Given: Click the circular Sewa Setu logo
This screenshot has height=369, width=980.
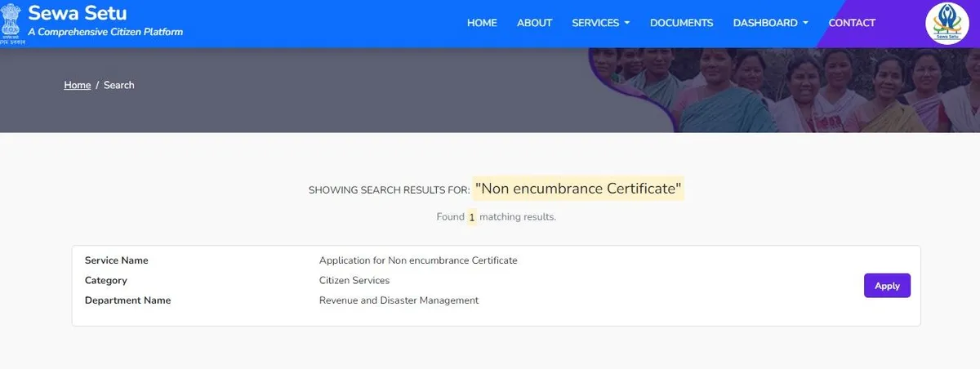Looking at the screenshot, I should click(x=947, y=24).
